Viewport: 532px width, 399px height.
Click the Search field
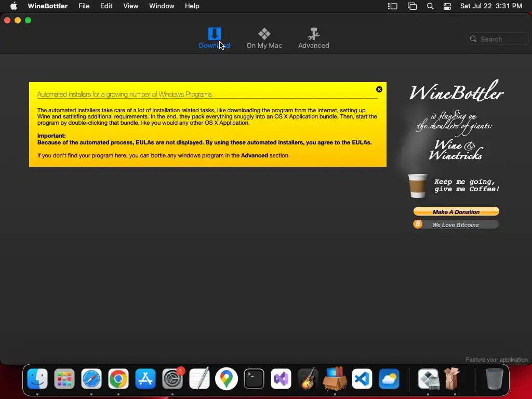[498, 39]
